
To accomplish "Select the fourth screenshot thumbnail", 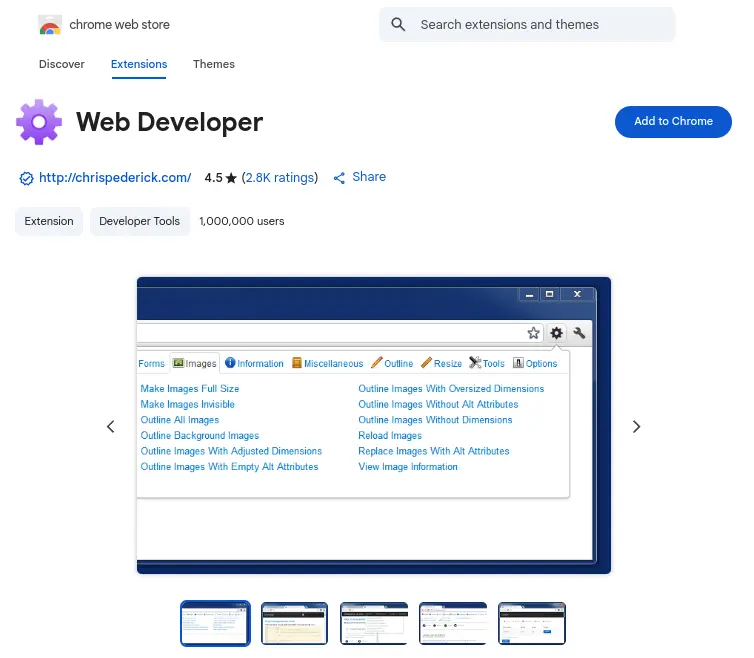I will (452, 623).
